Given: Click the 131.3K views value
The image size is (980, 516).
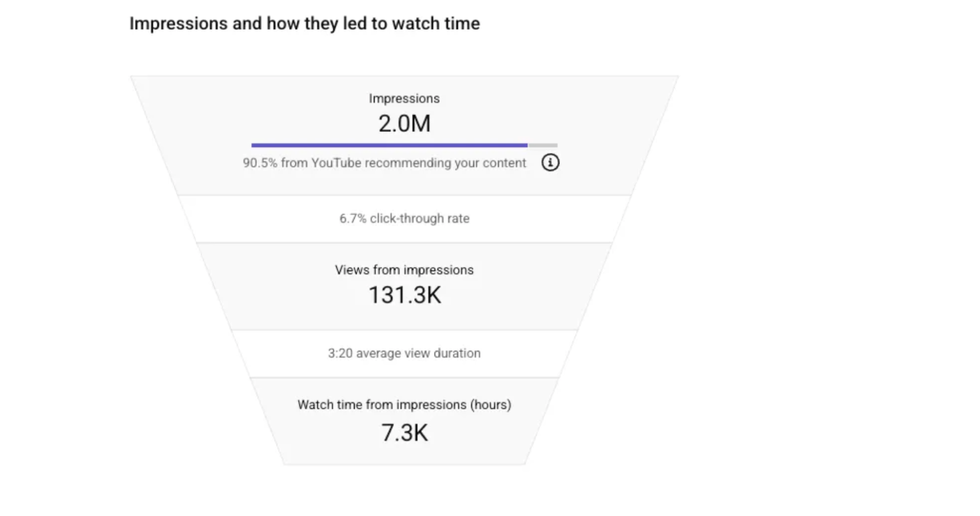Looking at the screenshot, I should (404, 295).
